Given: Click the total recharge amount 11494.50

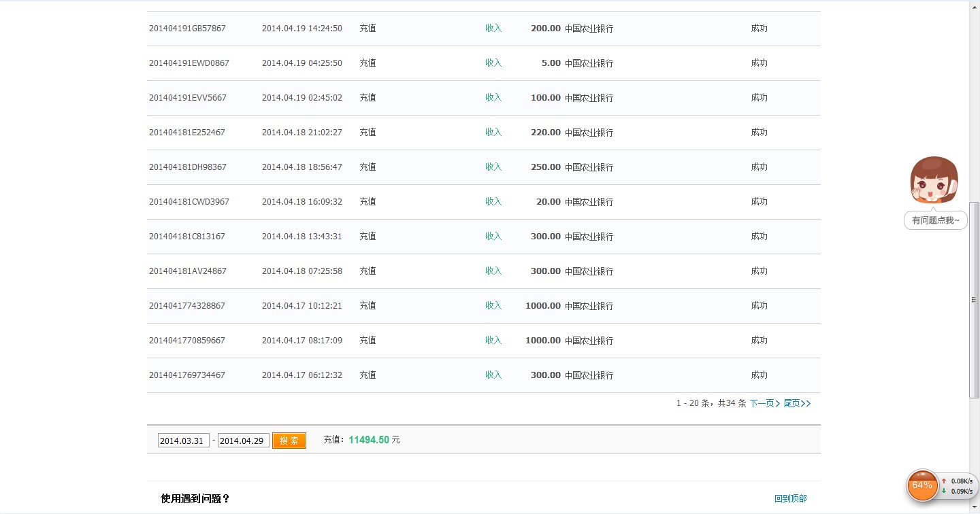Looking at the screenshot, I should (369, 440).
